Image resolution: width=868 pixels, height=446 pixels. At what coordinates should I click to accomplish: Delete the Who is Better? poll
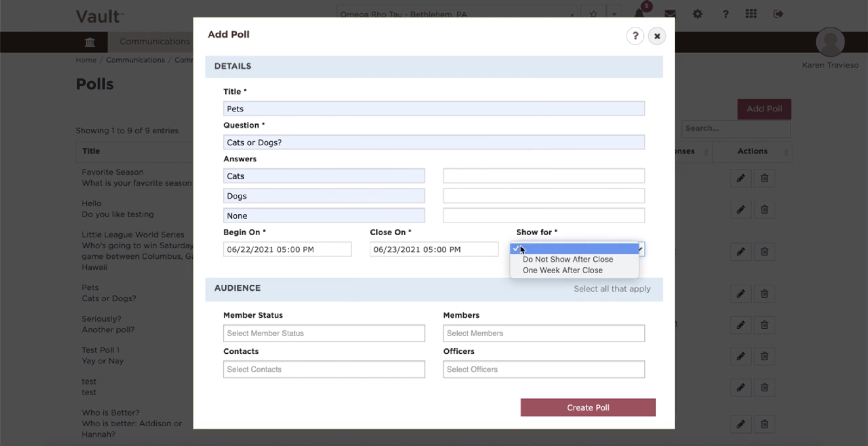coord(764,424)
